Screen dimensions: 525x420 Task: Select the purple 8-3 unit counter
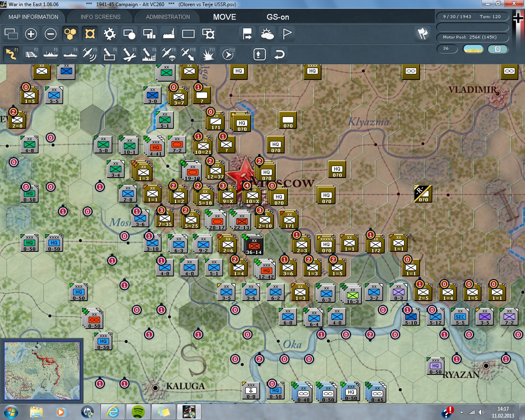399,292
